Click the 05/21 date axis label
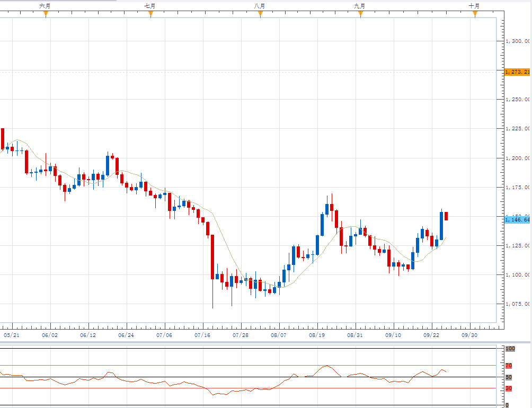This screenshot has width=532, height=408. tap(12, 335)
